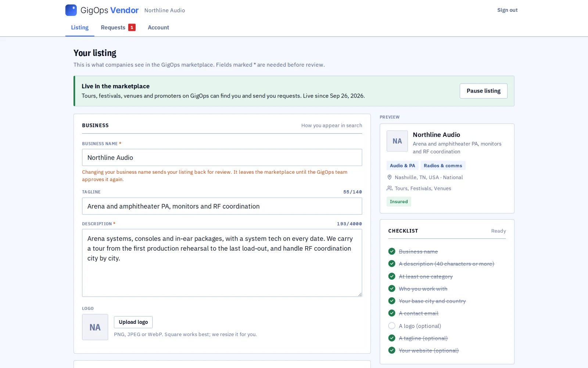Click the Sign out link
This screenshot has height=368, width=588.
tap(507, 10)
